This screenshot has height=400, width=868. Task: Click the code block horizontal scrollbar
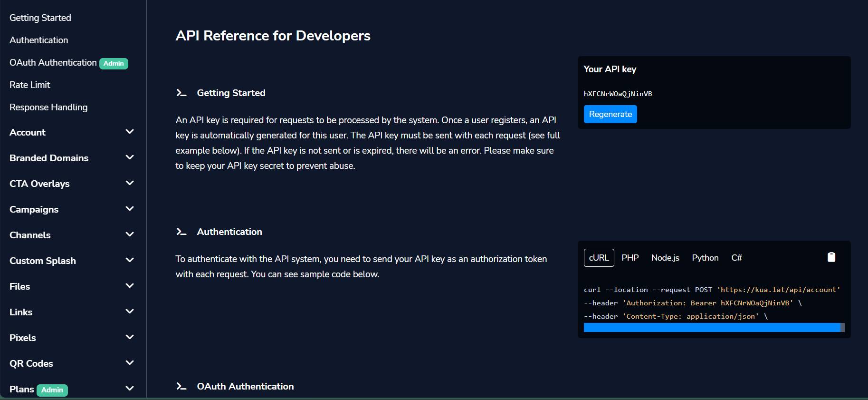[x=711, y=327]
